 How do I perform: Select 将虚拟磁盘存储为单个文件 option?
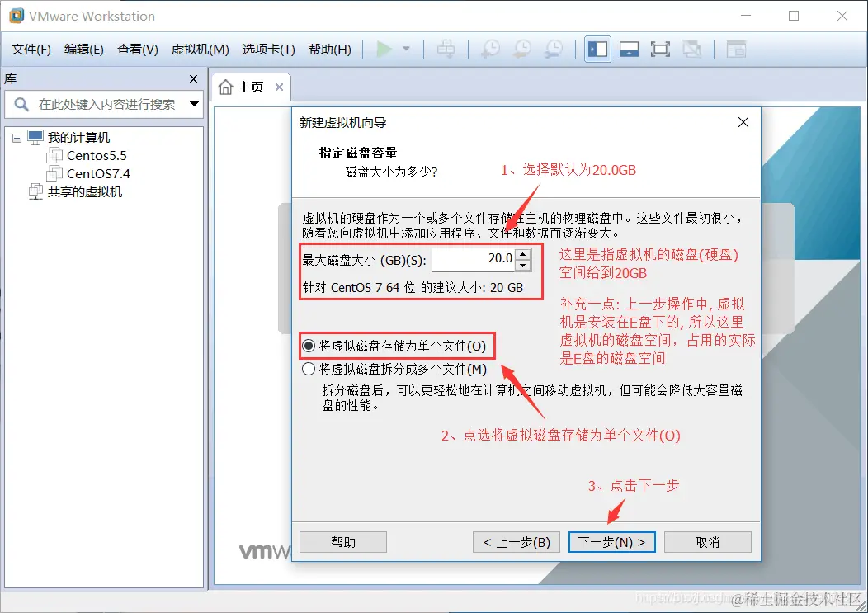[308, 346]
